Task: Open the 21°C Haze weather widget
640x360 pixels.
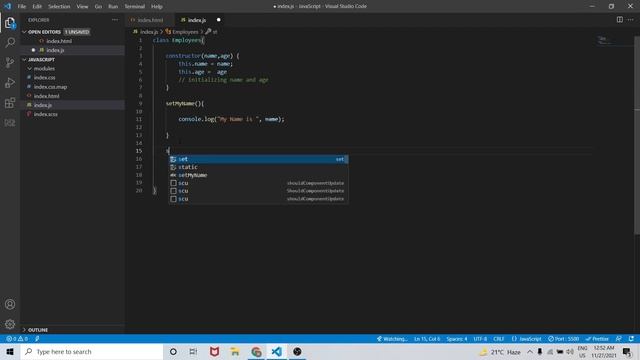Action: click(x=500, y=351)
